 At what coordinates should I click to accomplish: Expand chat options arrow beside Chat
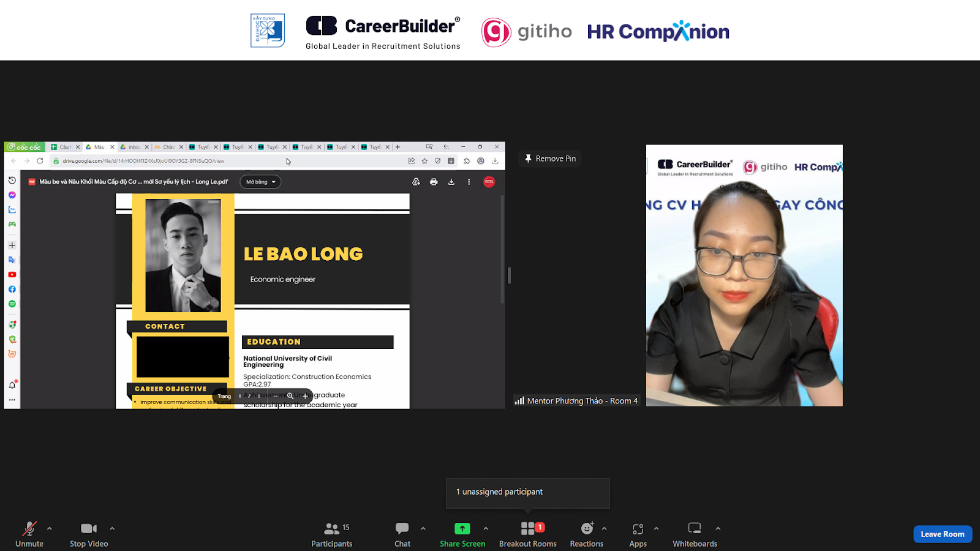[423, 528]
